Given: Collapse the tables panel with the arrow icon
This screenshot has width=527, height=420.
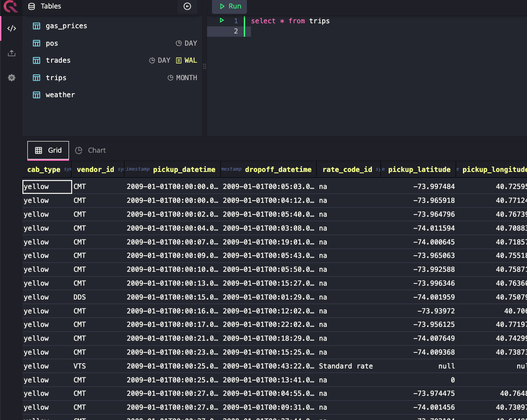Looking at the screenshot, I should 187,6.
